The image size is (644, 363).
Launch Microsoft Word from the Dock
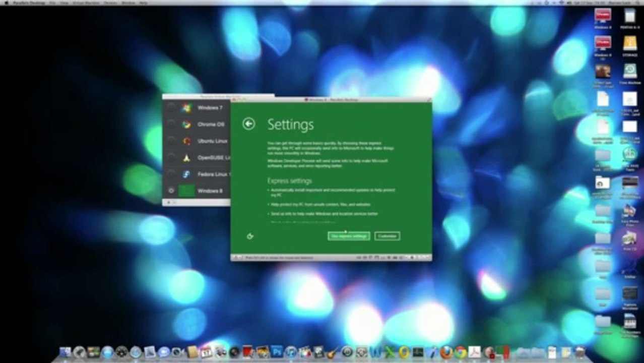(x=375, y=352)
